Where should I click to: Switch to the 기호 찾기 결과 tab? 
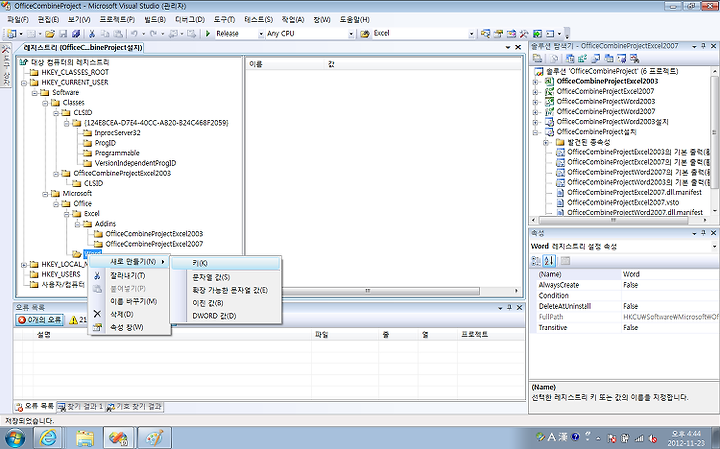tap(134, 407)
